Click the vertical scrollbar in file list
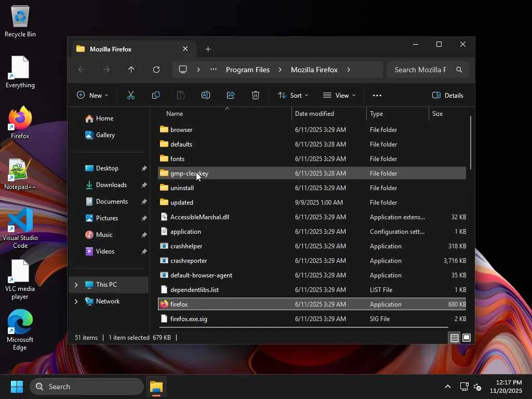This screenshot has height=399, width=532. [x=471, y=143]
